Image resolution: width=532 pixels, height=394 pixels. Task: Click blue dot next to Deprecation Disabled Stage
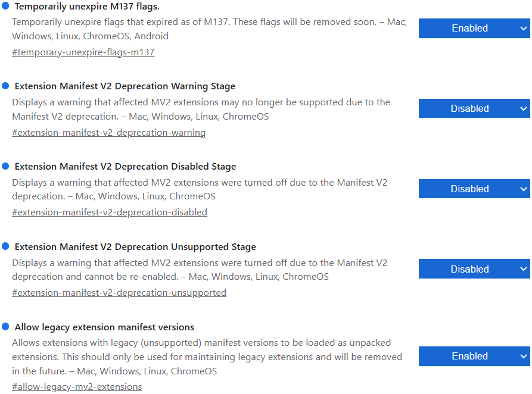click(5, 166)
